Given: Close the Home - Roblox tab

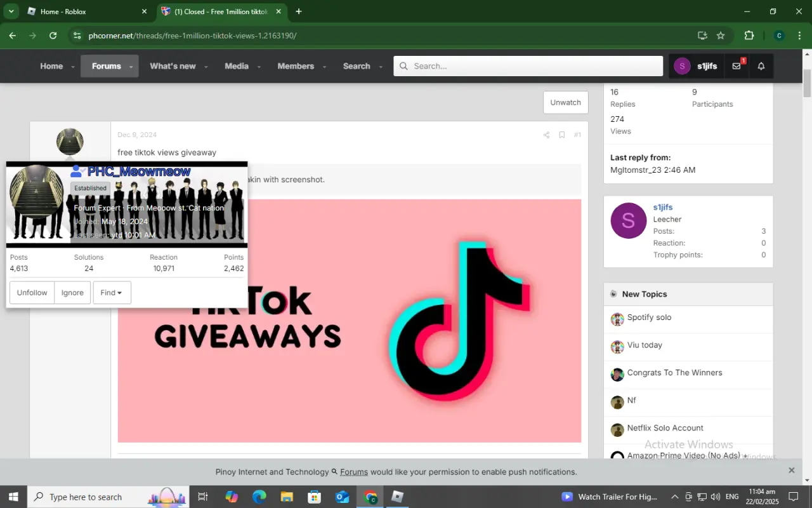Looking at the screenshot, I should pyautogui.click(x=144, y=11).
